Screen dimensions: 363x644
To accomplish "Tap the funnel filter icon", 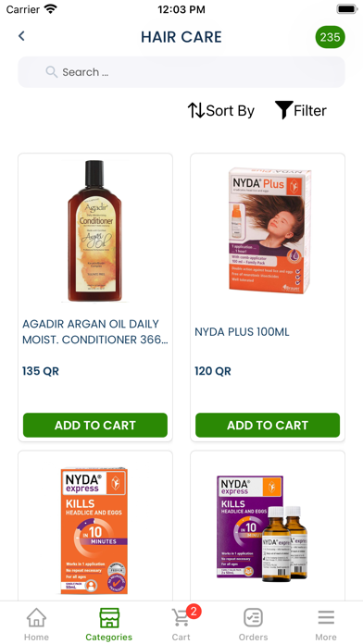I will (283, 110).
